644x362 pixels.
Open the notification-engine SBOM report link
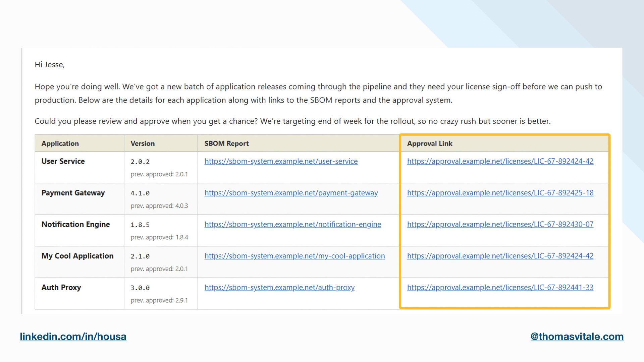coord(292,224)
